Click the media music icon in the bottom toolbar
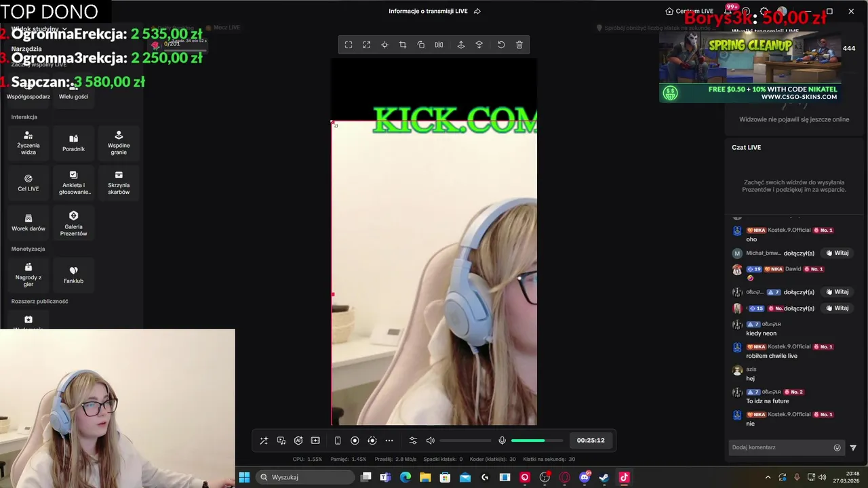This screenshot has height=488, width=868. coord(281,441)
